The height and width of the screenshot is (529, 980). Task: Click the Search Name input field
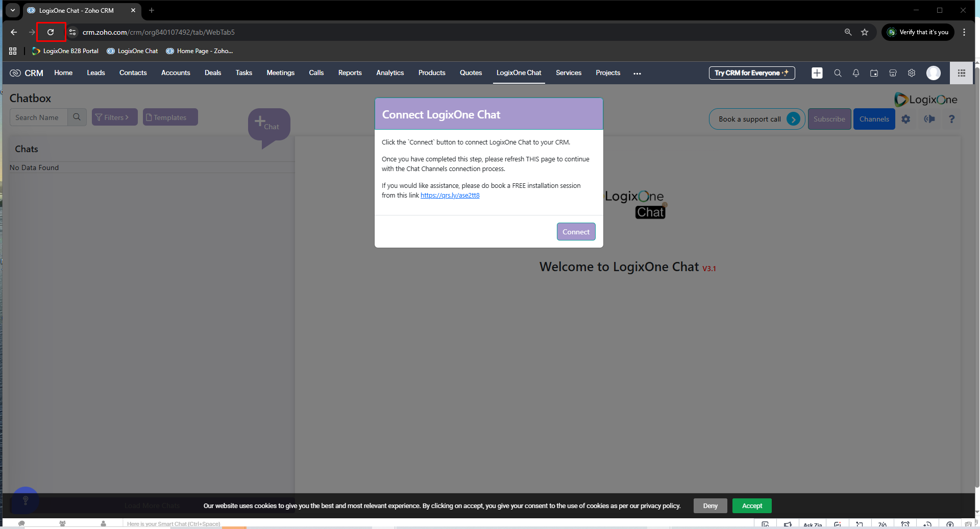pos(39,117)
